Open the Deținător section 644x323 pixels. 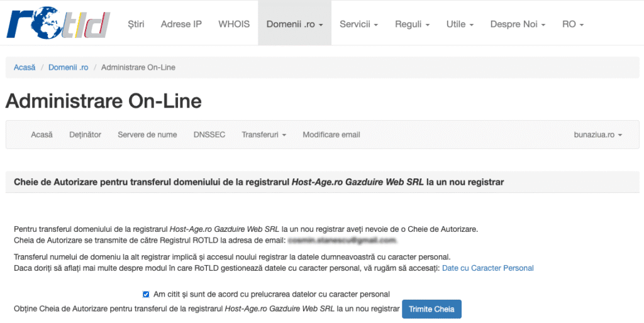85,134
